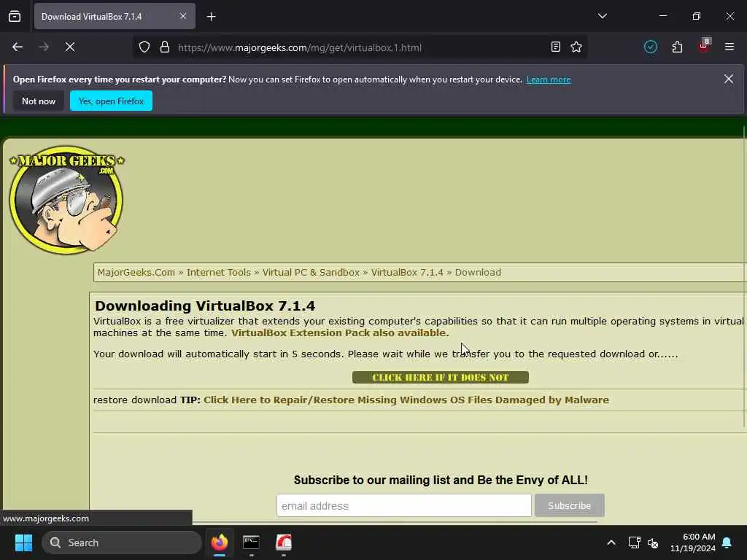Click the page vertical scrollbar
The height and width of the screenshot is (560, 747).
743,276
